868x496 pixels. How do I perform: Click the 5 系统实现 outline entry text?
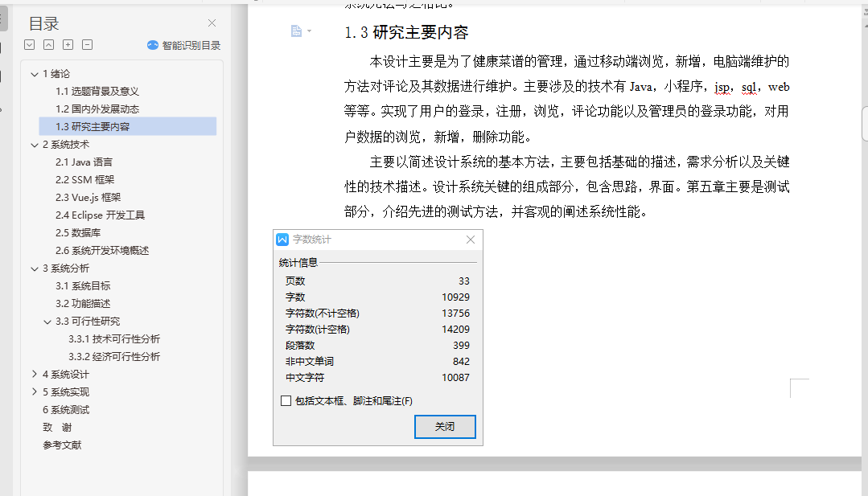(x=66, y=392)
